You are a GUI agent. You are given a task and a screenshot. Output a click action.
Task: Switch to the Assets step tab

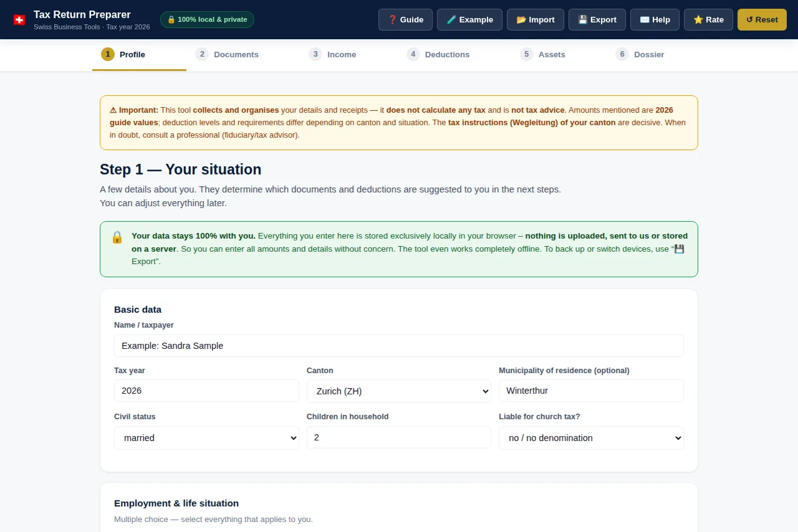[x=542, y=55]
